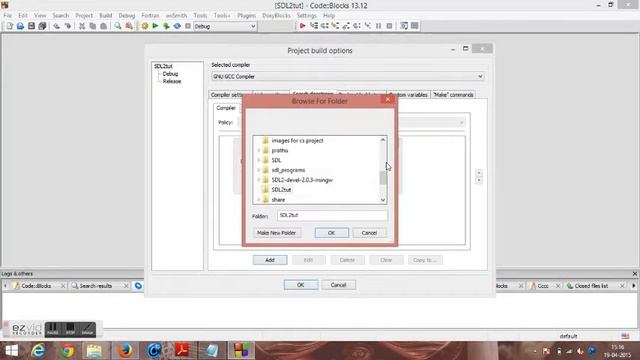
Task: Click the ezvid Stop recording button
Action: point(70,329)
